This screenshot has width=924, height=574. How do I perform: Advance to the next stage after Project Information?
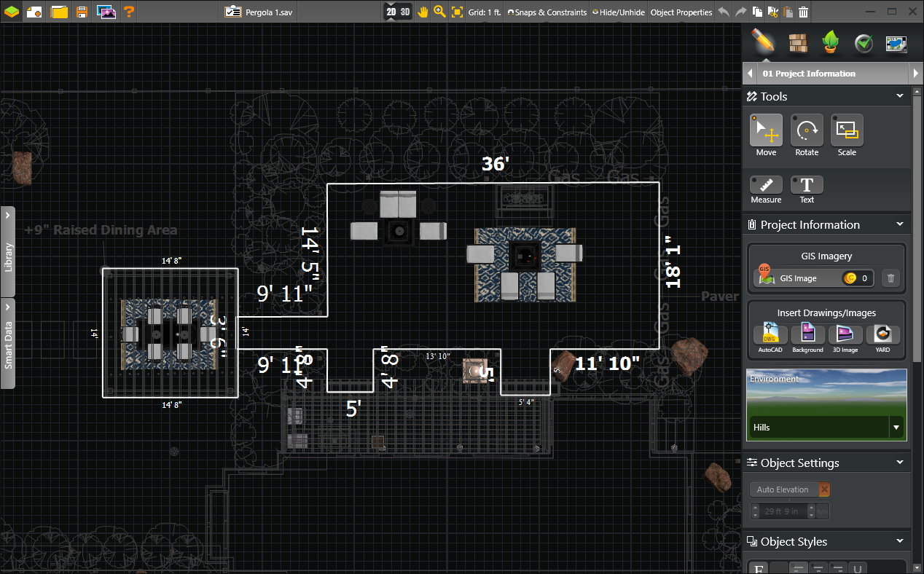pos(917,73)
